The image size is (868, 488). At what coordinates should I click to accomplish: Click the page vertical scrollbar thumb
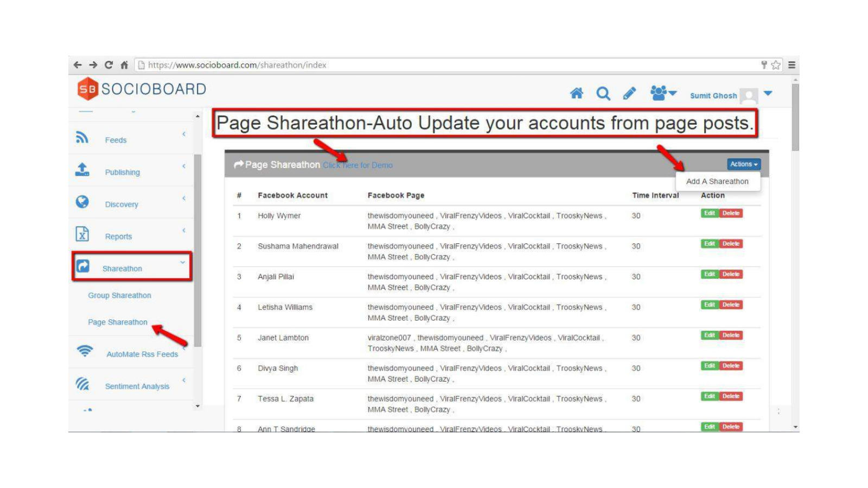795,117
